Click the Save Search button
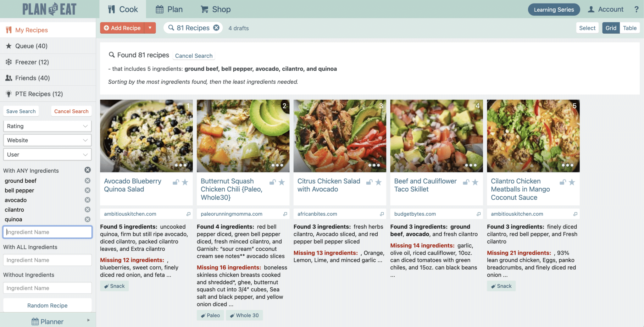This screenshot has height=327, width=644. click(21, 111)
